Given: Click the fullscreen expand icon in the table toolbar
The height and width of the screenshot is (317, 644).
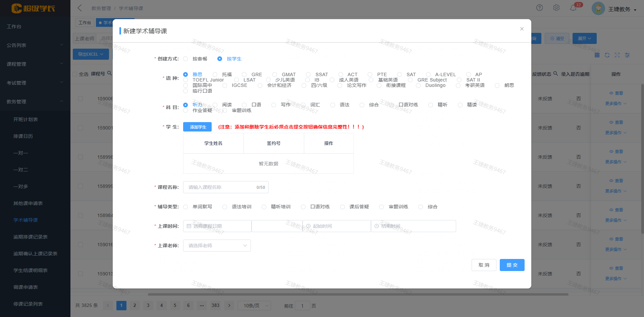Looking at the screenshot, I should [x=617, y=55].
